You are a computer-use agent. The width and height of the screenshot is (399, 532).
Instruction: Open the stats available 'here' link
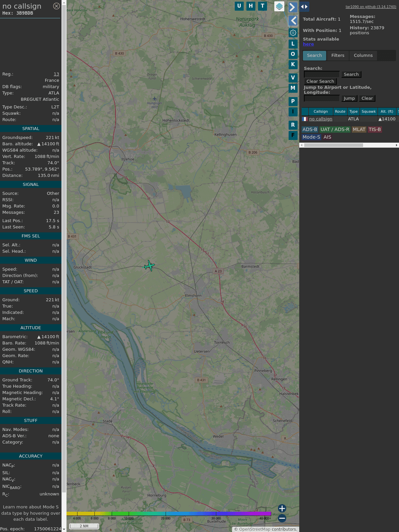pos(308,44)
